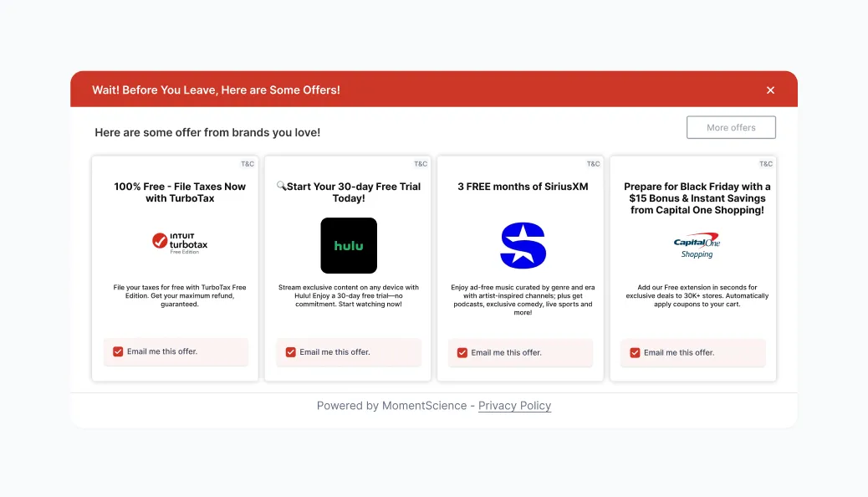The image size is (868, 497).
Task: Click the SiriusXM 'Enjoy ad-free music' description
Action: click(523, 300)
